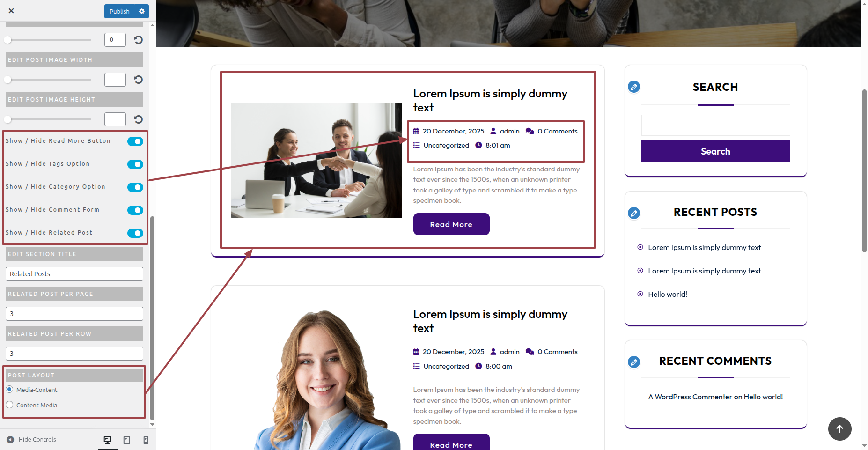Image resolution: width=868 pixels, height=450 pixels.
Task: Reset the post image height value
Action: (x=138, y=119)
